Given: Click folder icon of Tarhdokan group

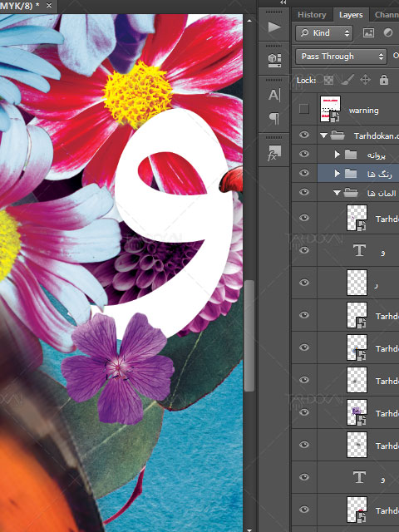Looking at the screenshot, I should 337,135.
